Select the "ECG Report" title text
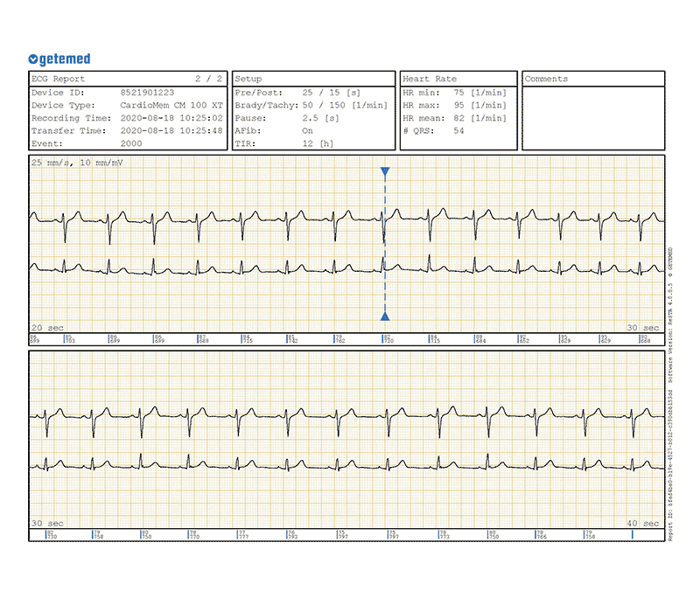The image size is (700, 612). pyautogui.click(x=58, y=79)
